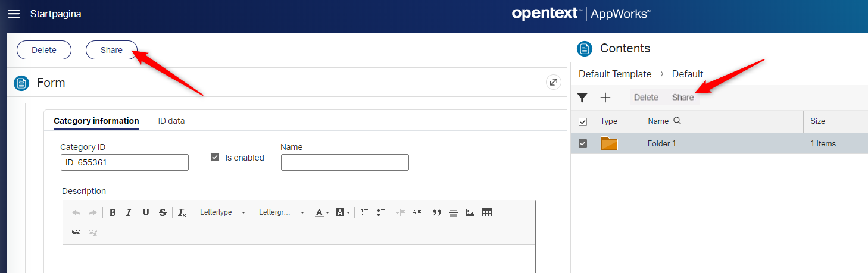Insert a hyperlink in the editor
Viewport: 868px width, 273px height.
(x=76, y=232)
